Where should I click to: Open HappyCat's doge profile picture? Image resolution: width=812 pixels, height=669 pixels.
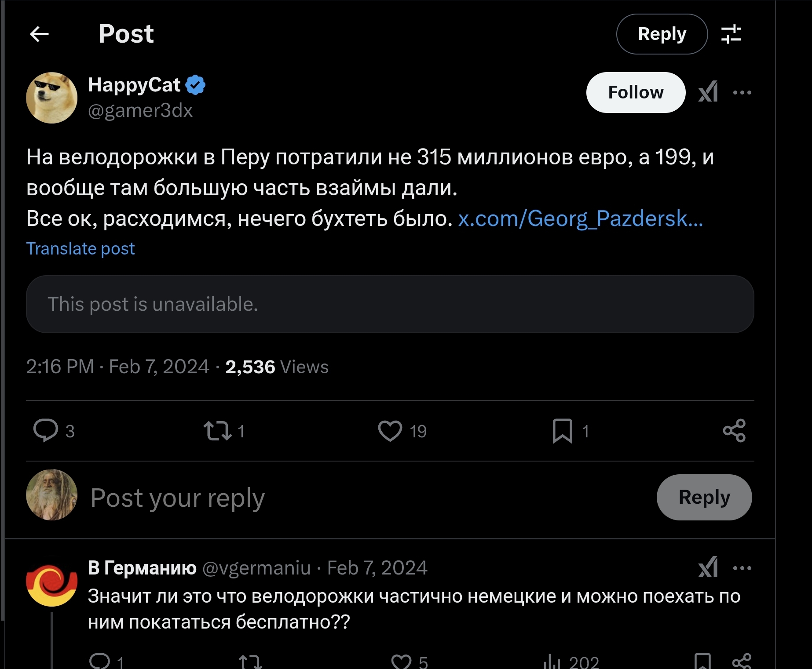(x=52, y=98)
